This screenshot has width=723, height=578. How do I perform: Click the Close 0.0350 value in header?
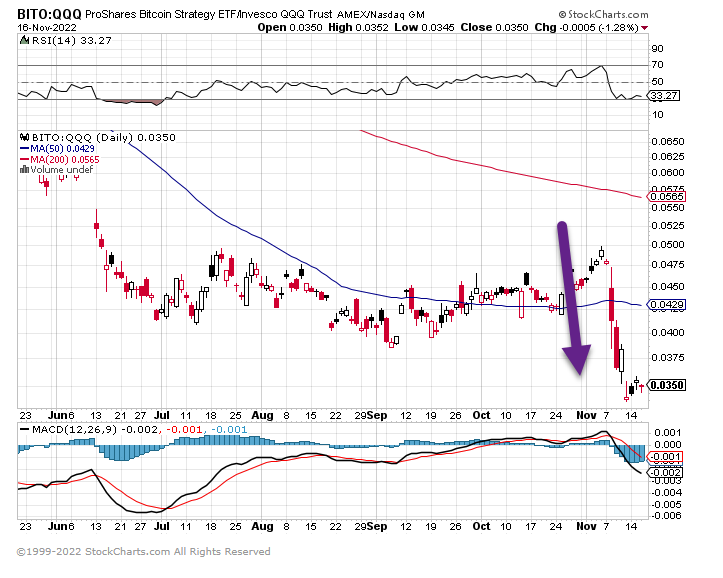click(494, 28)
